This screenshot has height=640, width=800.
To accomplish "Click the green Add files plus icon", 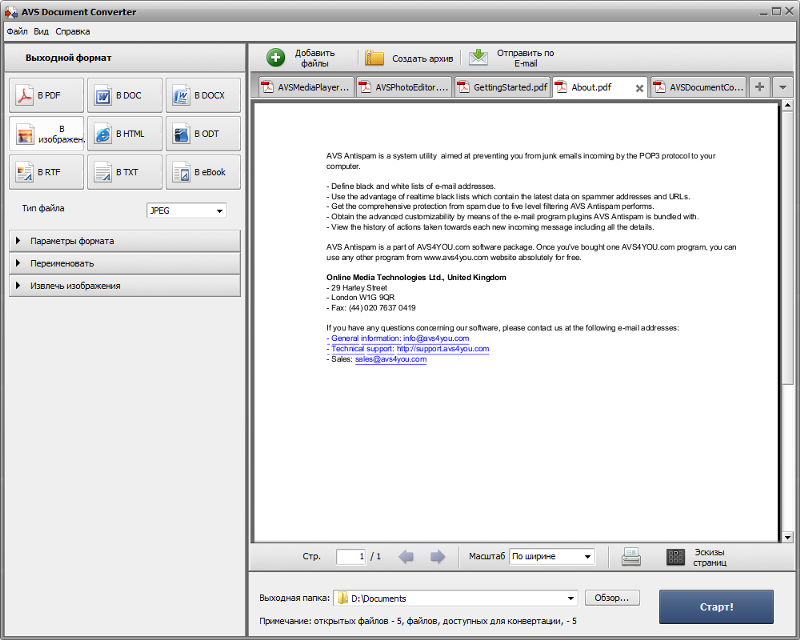I will (276, 58).
